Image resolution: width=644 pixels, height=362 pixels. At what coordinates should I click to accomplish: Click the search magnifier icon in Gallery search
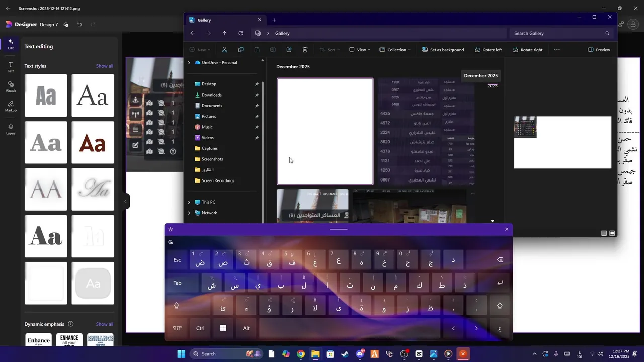click(607, 33)
